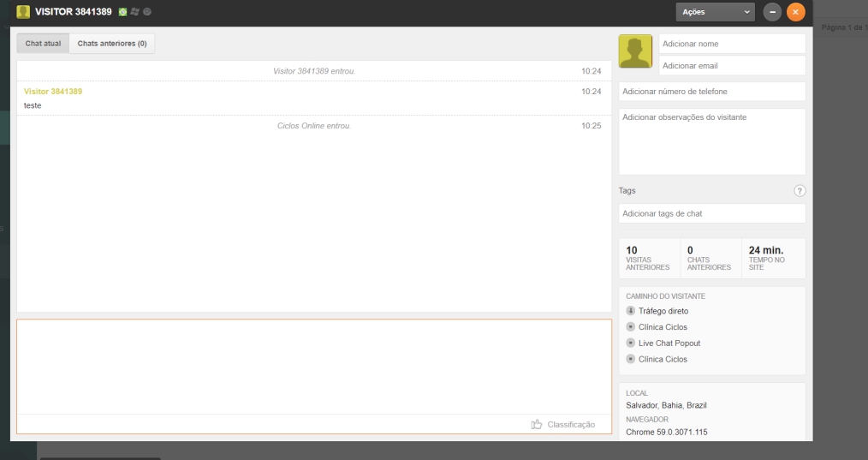868x460 pixels.
Task: Click the Caminho do Visitante heading
Action: tap(665, 296)
